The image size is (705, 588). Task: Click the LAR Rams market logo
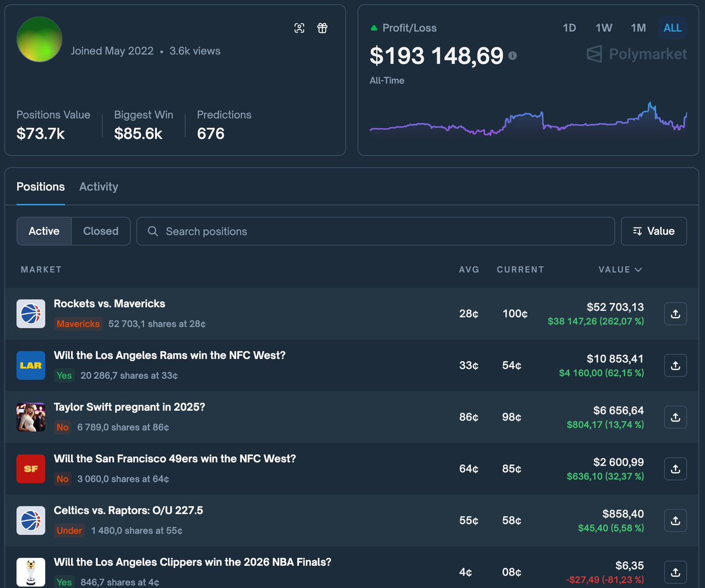click(31, 365)
